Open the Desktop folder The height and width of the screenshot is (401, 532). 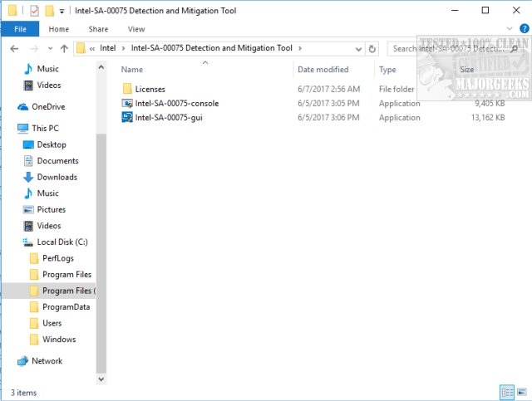52,144
